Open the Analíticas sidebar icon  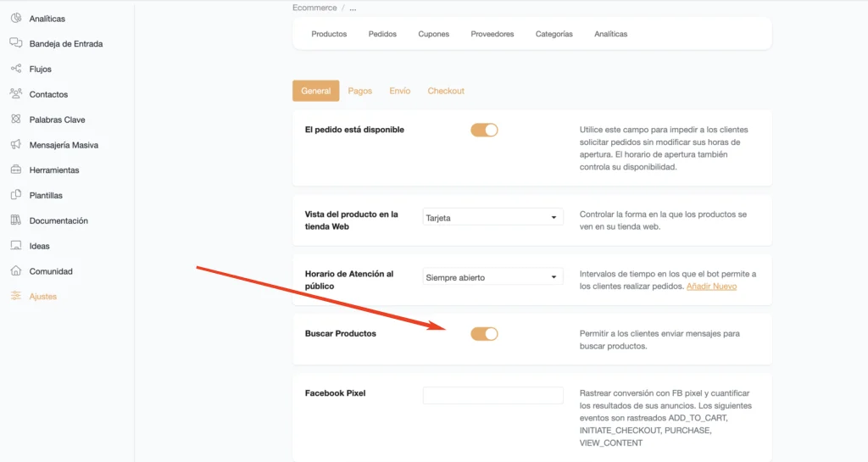[x=16, y=19]
